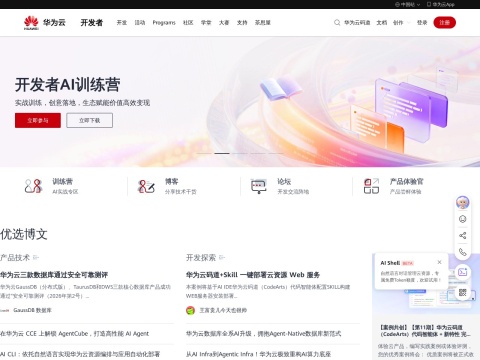The height and width of the screenshot is (360, 480).
Task: Click the 训练营 people icon
Action: [33, 186]
